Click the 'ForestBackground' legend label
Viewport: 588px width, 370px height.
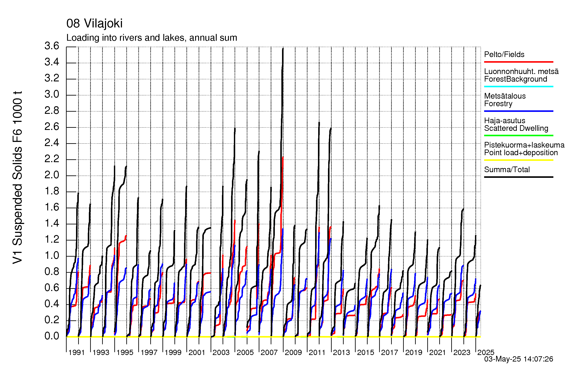(x=515, y=79)
